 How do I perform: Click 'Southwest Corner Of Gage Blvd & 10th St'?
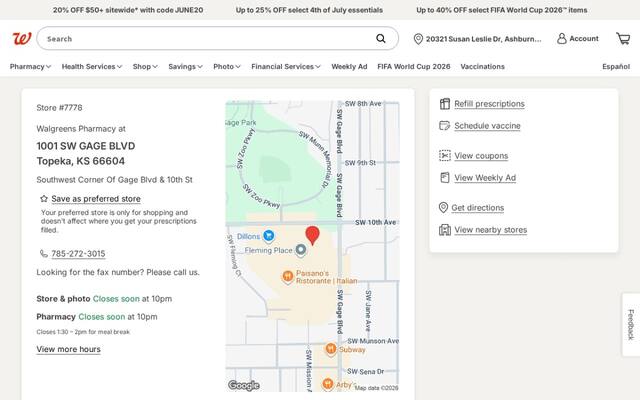coord(114,180)
